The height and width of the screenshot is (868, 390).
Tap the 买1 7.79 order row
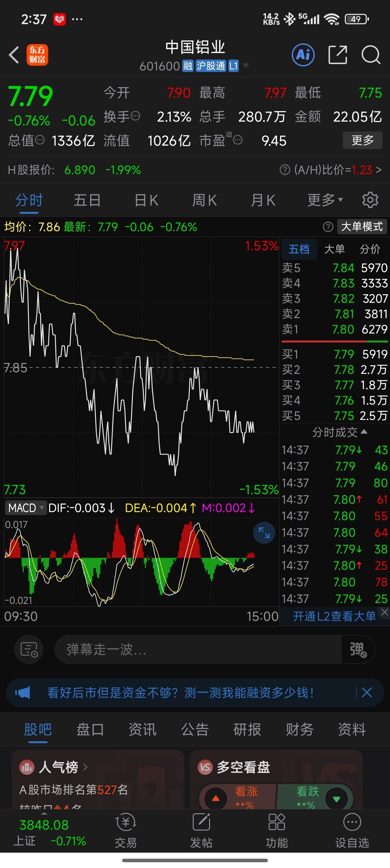tap(334, 354)
